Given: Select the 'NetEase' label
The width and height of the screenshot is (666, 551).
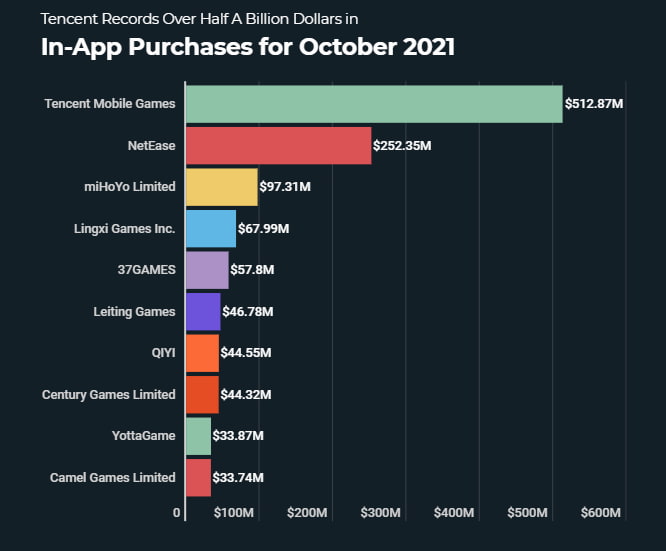Looking at the screenshot, I should click(x=152, y=146).
